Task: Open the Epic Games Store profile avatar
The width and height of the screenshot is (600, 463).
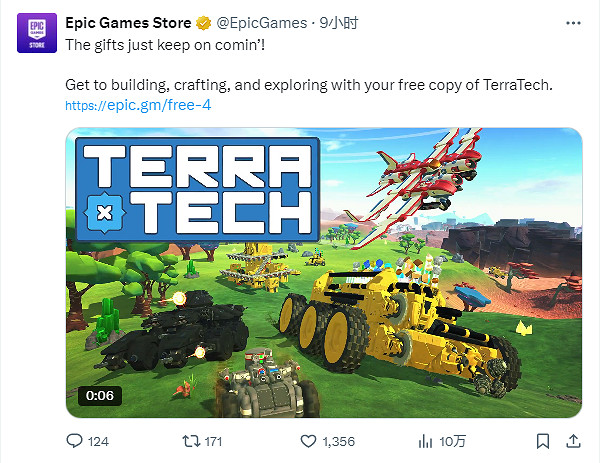Action: pos(37,33)
